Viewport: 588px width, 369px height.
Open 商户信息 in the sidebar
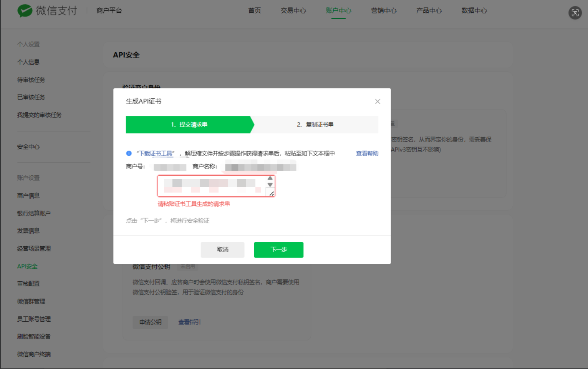coord(28,196)
